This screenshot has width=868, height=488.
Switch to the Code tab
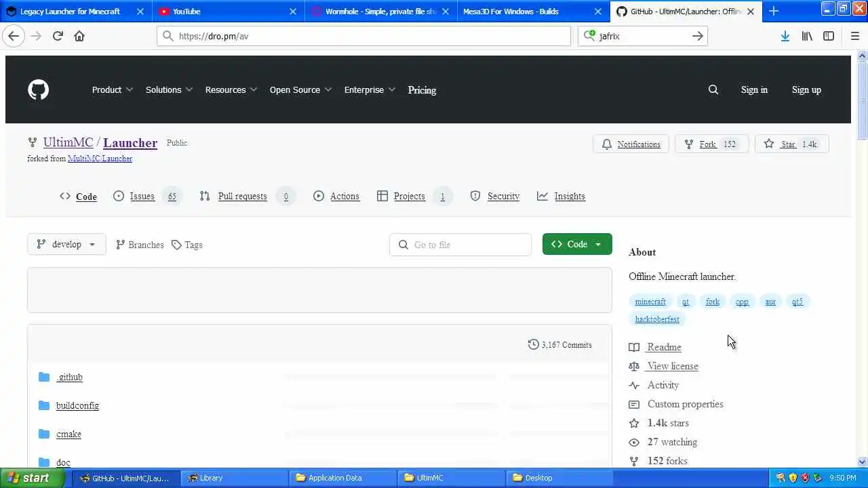(x=78, y=196)
